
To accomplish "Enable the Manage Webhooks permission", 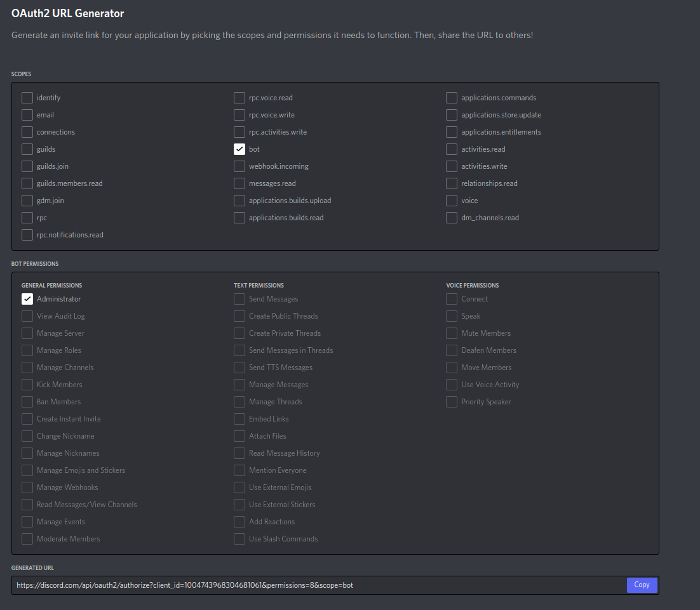I will tap(27, 487).
